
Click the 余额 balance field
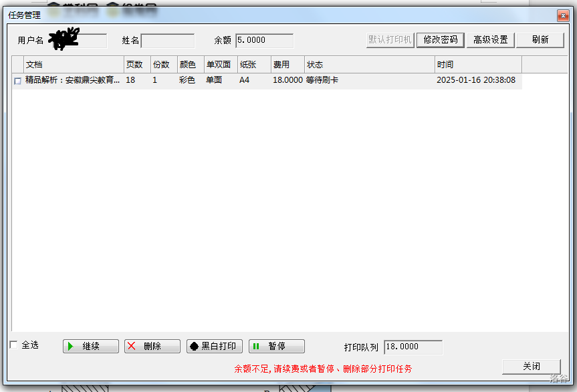[x=264, y=41]
